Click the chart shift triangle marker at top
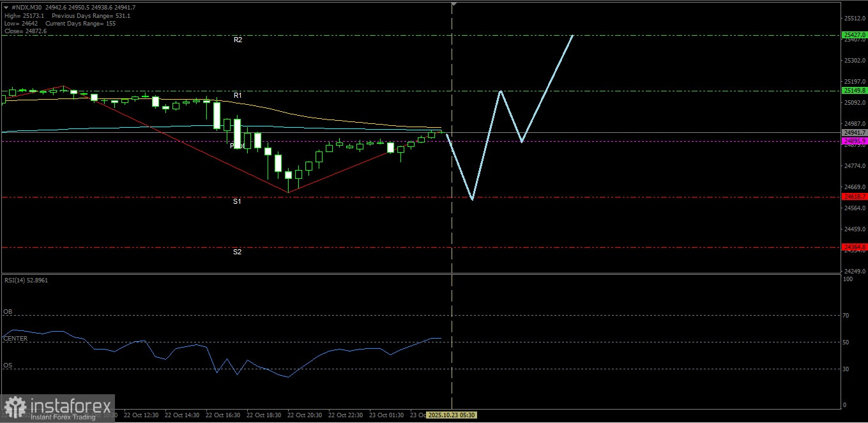Viewport: 868px width, 423px height. click(453, 4)
